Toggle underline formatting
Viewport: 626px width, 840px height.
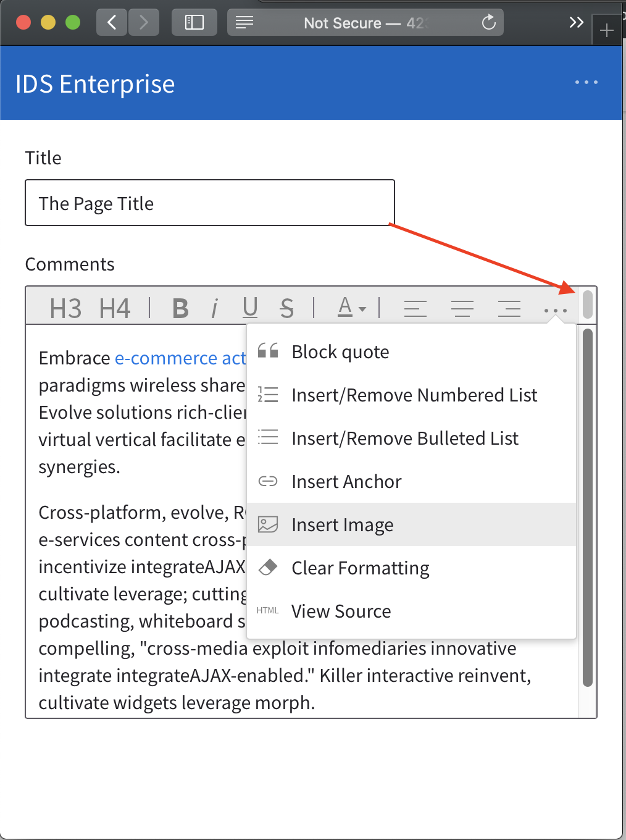(250, 308)
